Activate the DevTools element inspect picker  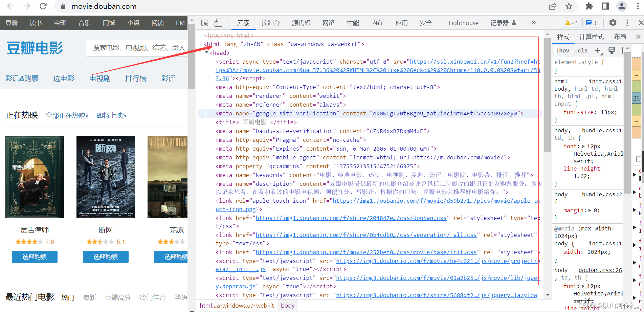(205, 23)
